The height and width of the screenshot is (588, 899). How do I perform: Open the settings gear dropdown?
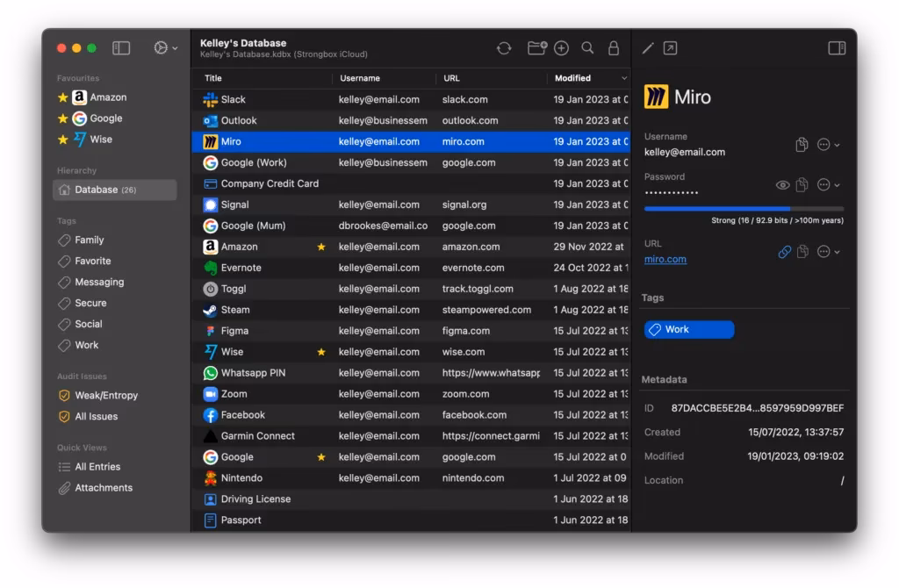[x=165, y=48]
